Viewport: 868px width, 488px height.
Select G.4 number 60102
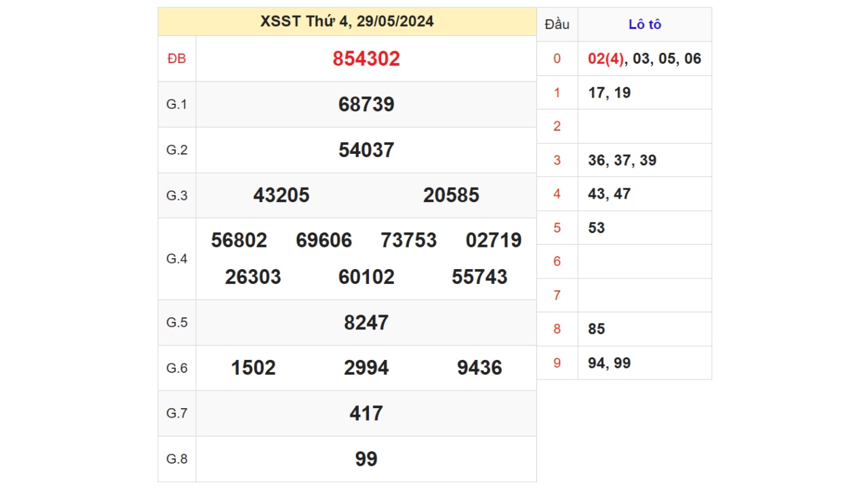[366, 277]
